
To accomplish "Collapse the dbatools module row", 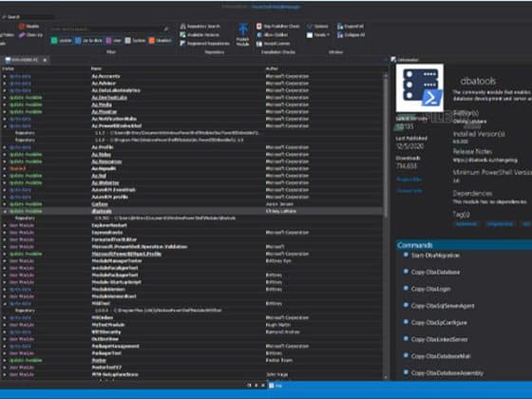I will (x=5, y=211).
